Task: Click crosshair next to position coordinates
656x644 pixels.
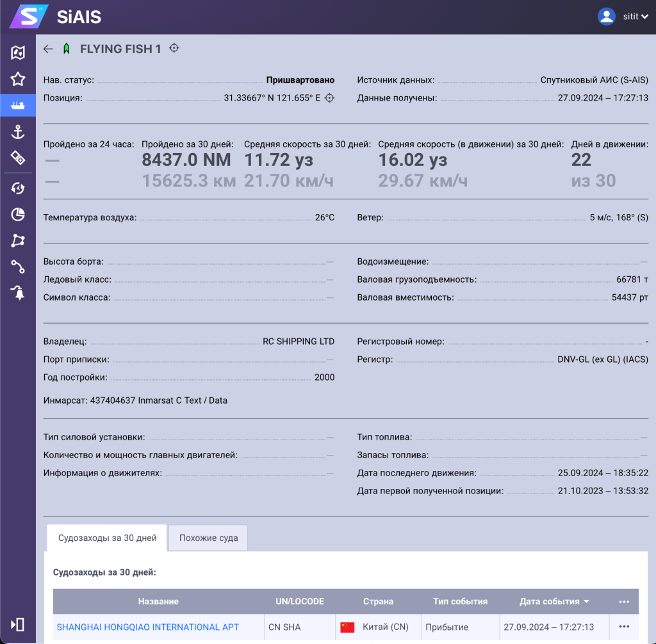Action: pos(329,98)
